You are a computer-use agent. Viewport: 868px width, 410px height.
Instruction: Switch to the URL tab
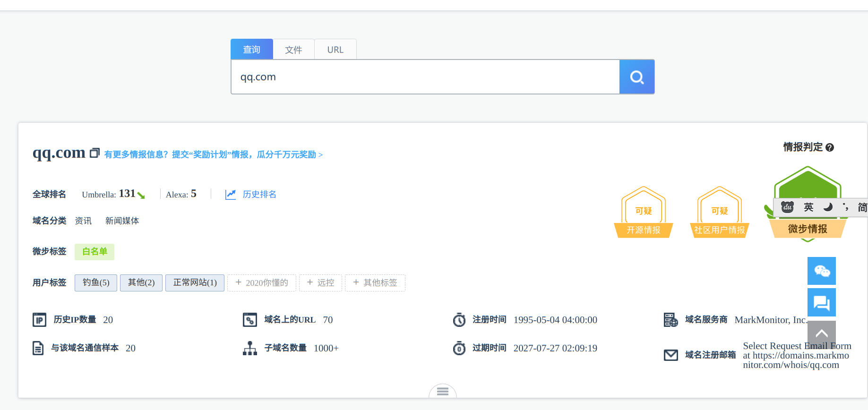pos(335,50)
